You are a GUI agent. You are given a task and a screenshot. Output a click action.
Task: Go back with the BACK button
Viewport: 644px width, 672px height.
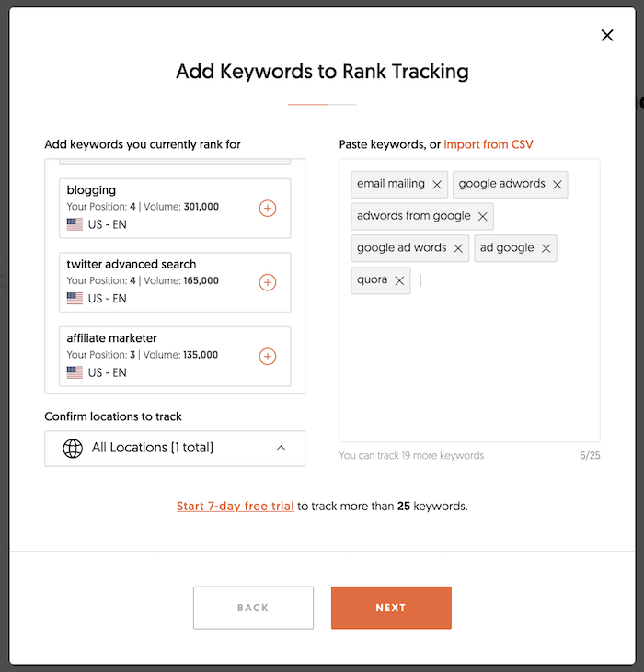pos(253,608)
